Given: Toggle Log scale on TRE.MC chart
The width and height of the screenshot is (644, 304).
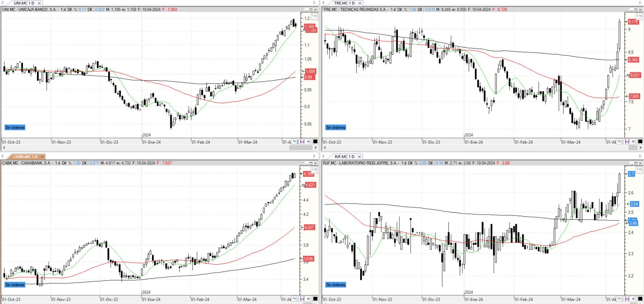Looking at the screenshot, I should (x=639, y=16).
